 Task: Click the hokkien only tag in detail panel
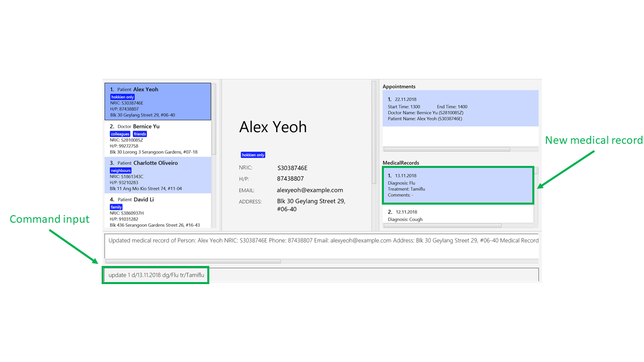coord(253,155)
